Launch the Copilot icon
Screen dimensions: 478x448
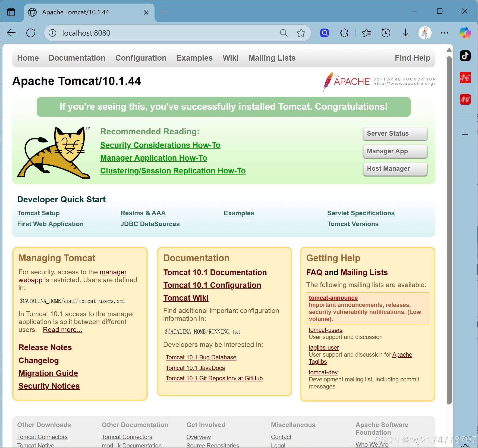point(465,33)
